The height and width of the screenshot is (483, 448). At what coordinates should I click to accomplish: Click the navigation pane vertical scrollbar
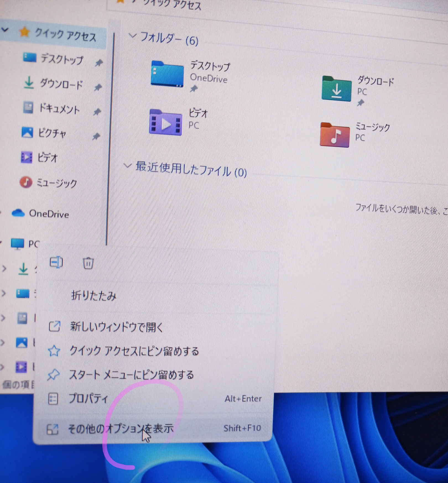[110, 138]
